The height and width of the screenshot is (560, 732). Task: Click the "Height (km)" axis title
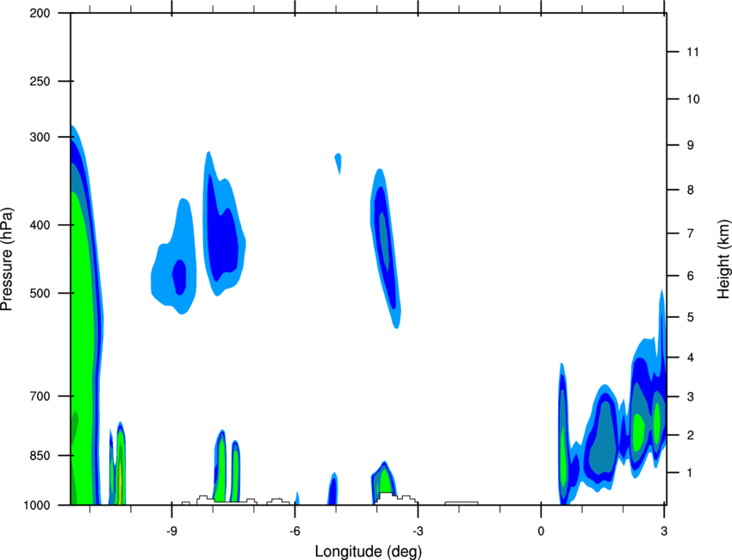(x=723, y=259)
